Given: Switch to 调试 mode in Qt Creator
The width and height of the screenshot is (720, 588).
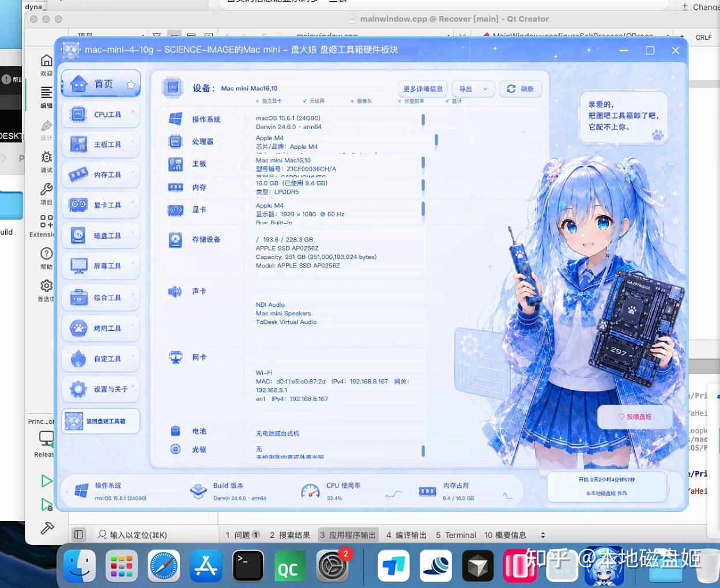Looking at the screenshot, I should tap(46, 162).
